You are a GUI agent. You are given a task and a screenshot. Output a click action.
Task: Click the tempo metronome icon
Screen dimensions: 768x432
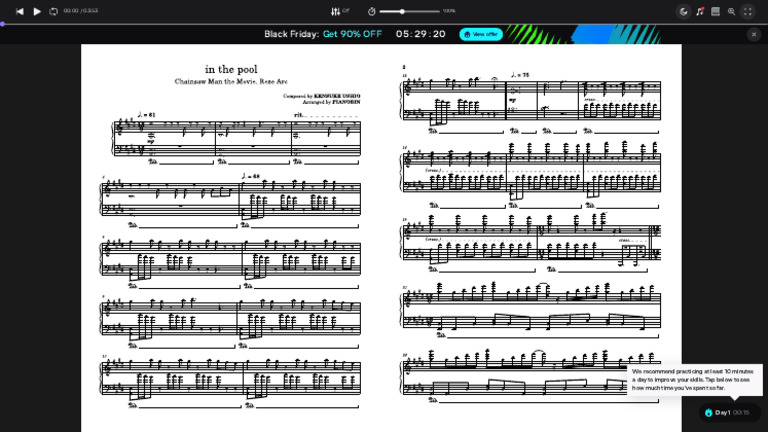coord(371,11)
